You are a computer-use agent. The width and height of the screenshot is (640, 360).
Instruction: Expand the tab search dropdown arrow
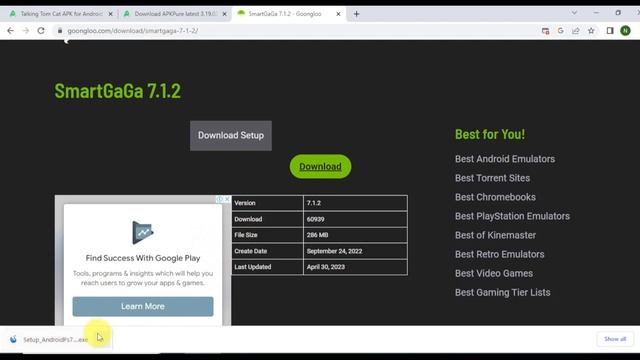(x=574, y=13)
